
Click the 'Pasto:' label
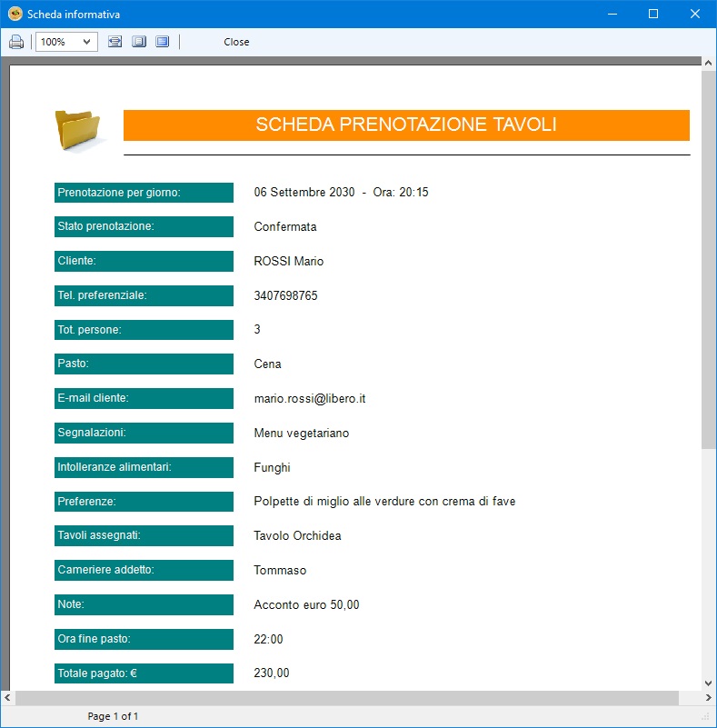[144, 364]
